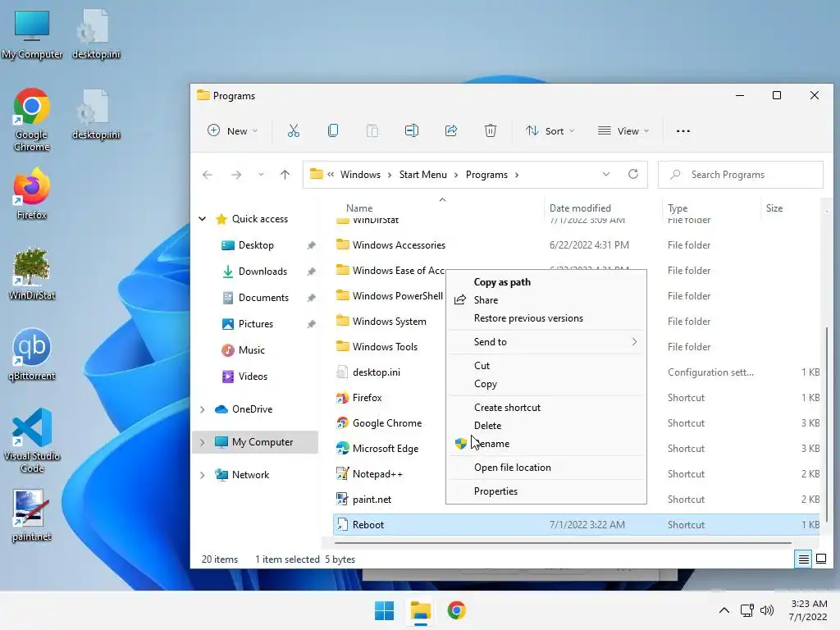Choose Properties in the context menu
Screen dimensions: 840x630
coord(546,491)
